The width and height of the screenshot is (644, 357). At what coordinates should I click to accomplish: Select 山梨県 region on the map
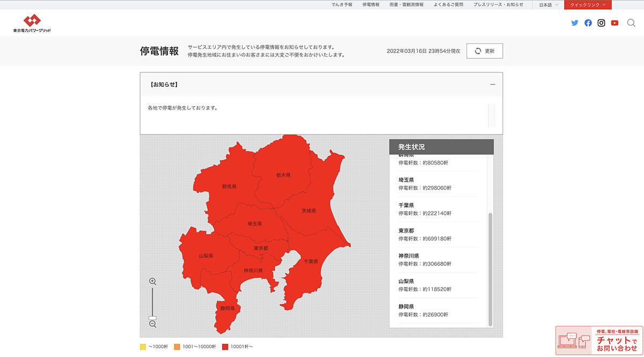(x=206, y=256)
